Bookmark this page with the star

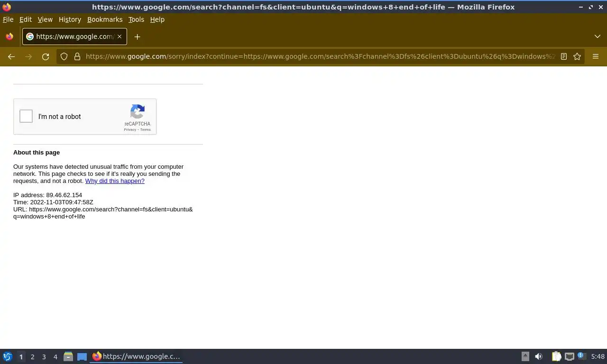[577, 56]
